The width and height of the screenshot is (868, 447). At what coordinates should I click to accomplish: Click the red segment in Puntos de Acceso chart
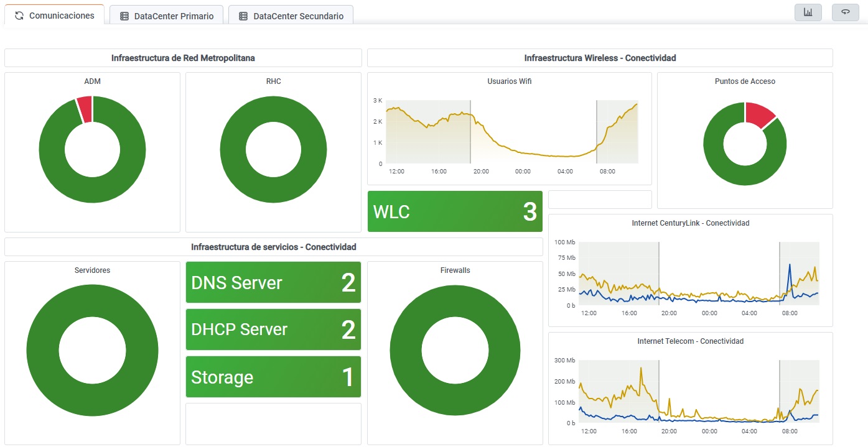point(759,114)
